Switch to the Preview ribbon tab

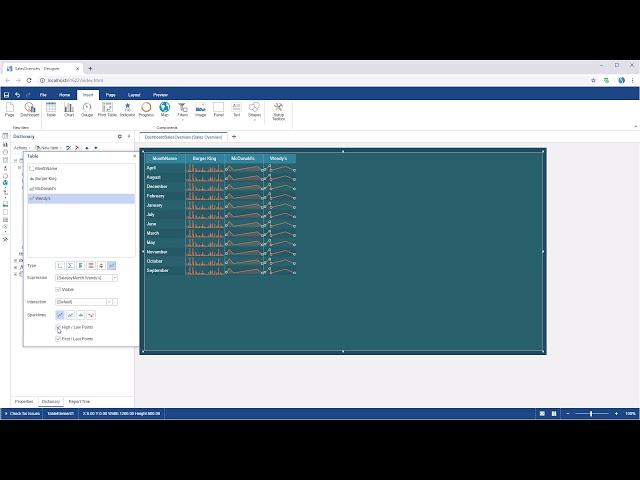[160, 95]
